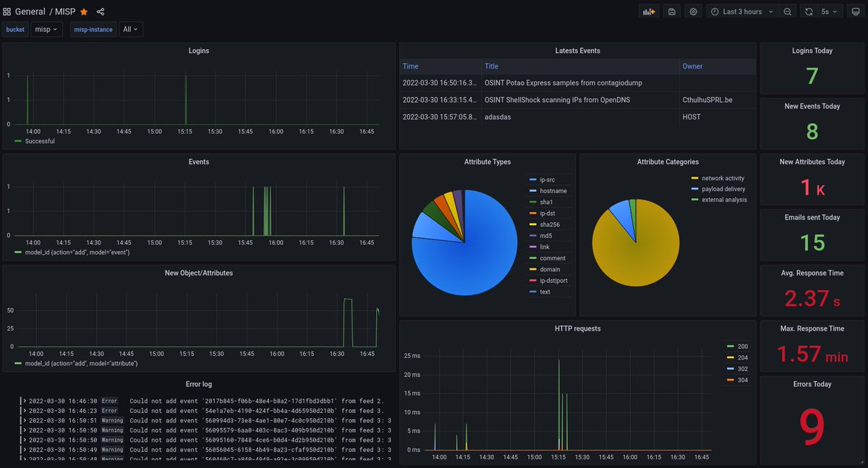Click the adasdas event title
Image resolution: width=868 pixels, height=468 pixels.
point(498,116)
